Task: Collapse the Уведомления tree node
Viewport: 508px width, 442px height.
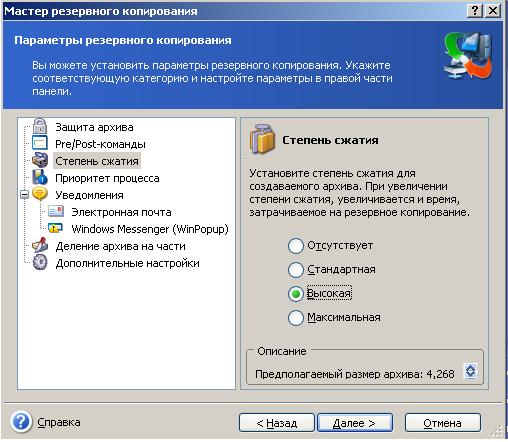Action: (x=24, y=194)
